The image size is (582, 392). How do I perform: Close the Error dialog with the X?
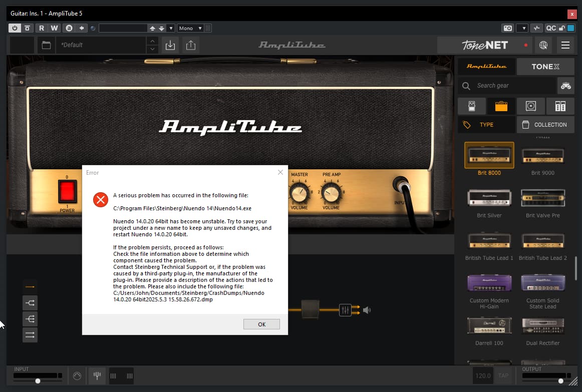pyautogui.click(x=280, y=172)
